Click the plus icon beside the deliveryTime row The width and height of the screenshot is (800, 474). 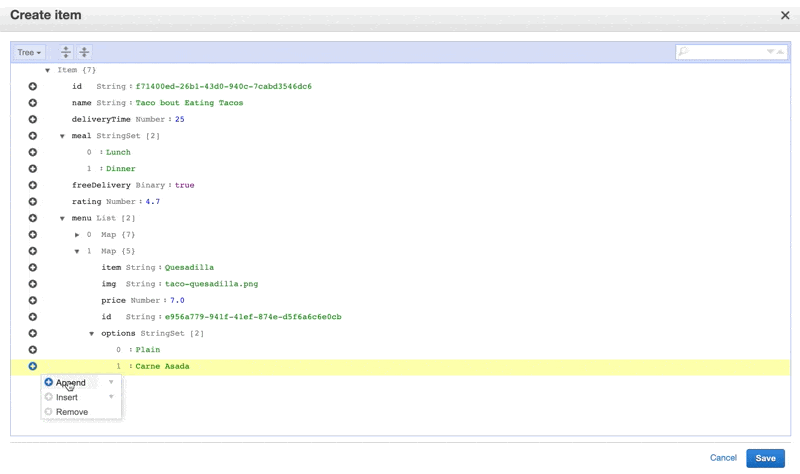[x=33, y=119]
